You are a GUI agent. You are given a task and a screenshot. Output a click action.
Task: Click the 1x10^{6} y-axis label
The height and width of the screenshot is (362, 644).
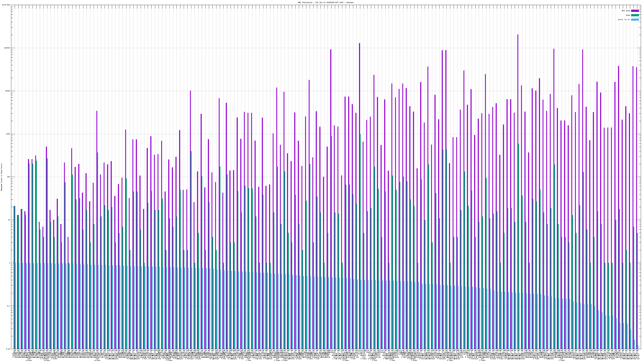6,5
